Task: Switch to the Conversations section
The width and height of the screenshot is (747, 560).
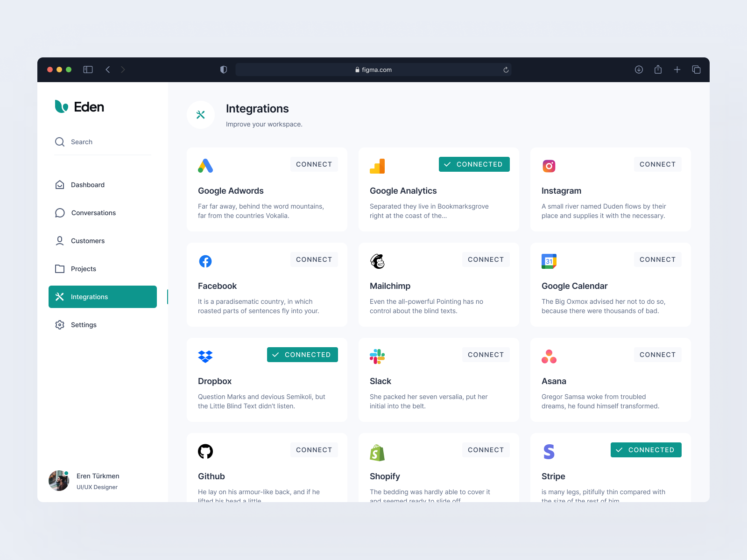Action: tap(93, 213)
